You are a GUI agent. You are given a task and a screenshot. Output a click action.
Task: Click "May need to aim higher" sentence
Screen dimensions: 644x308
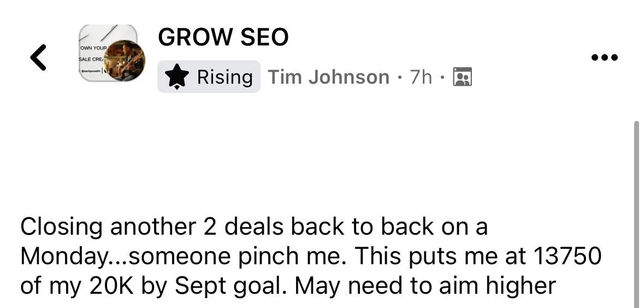426,286
